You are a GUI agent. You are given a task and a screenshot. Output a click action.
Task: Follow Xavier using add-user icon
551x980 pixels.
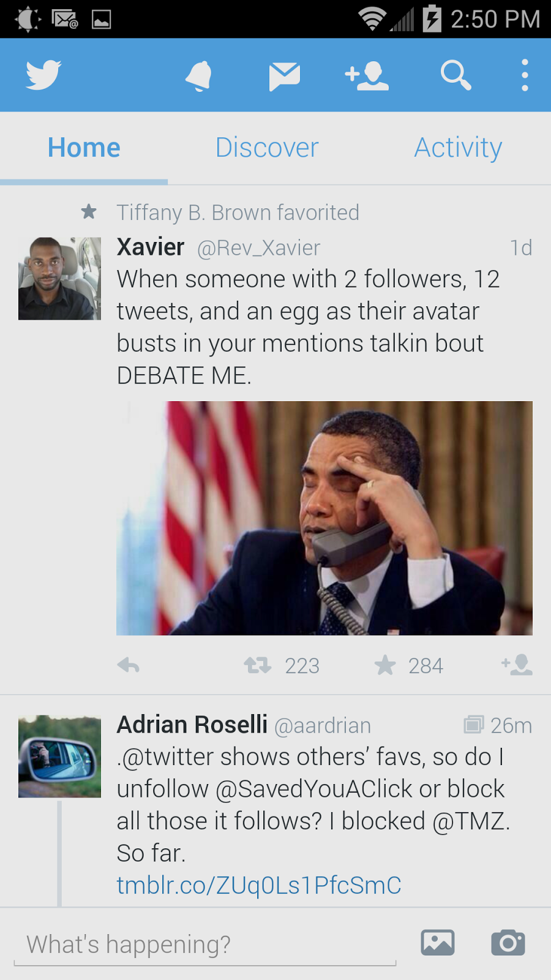pos(517,665)
